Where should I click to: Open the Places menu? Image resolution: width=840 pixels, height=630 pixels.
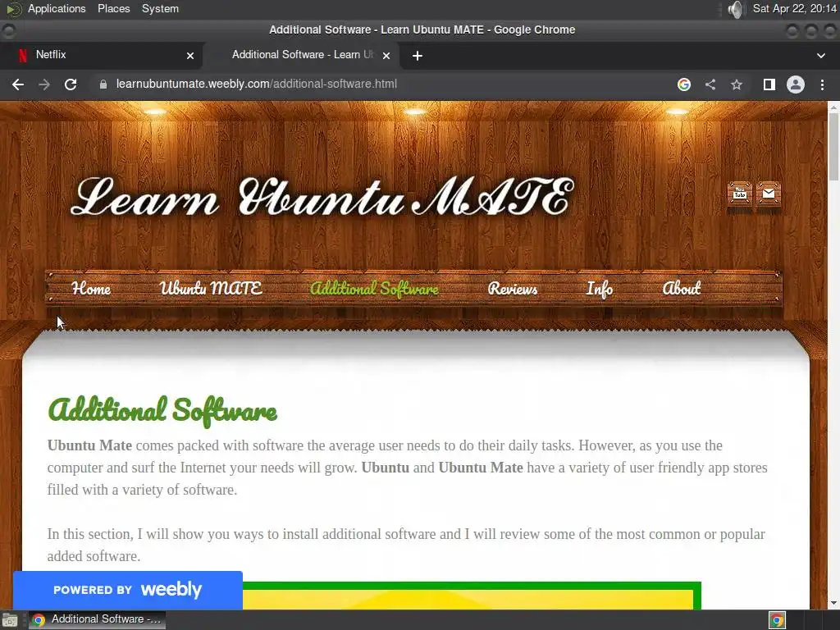(x=113, y=8)
